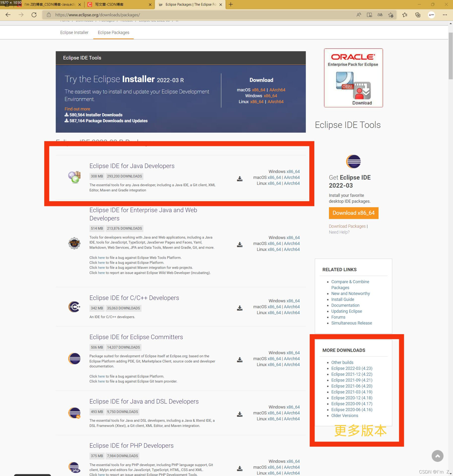Open the Documentation link
Screen dimensions: 453x476
345,305
